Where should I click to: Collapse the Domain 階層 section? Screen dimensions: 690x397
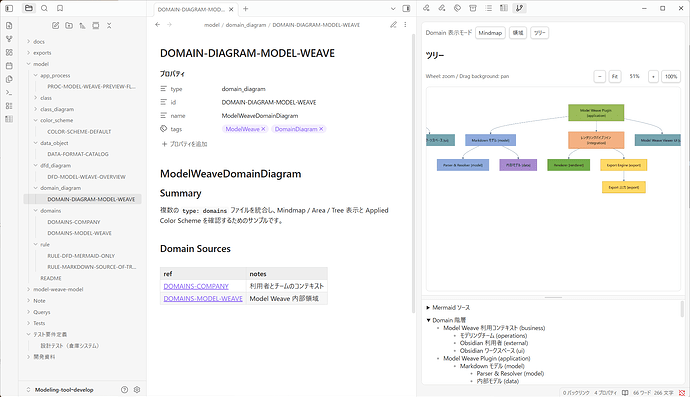click(428, 320)
